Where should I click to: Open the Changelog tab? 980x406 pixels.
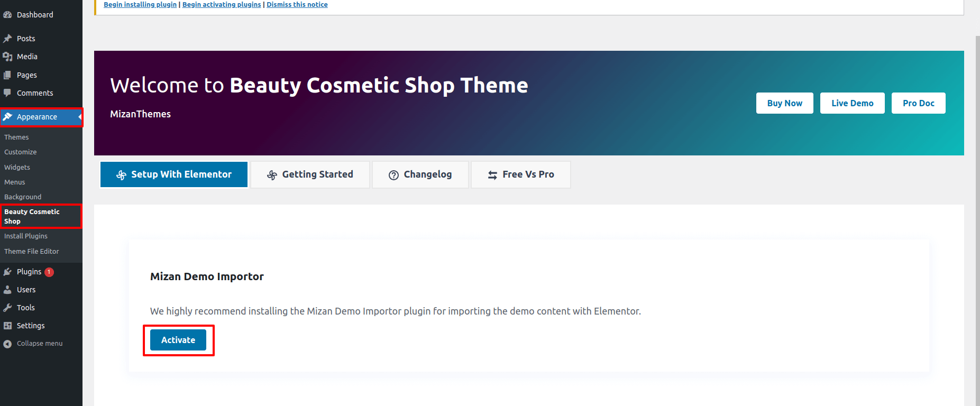click(420, 174)
